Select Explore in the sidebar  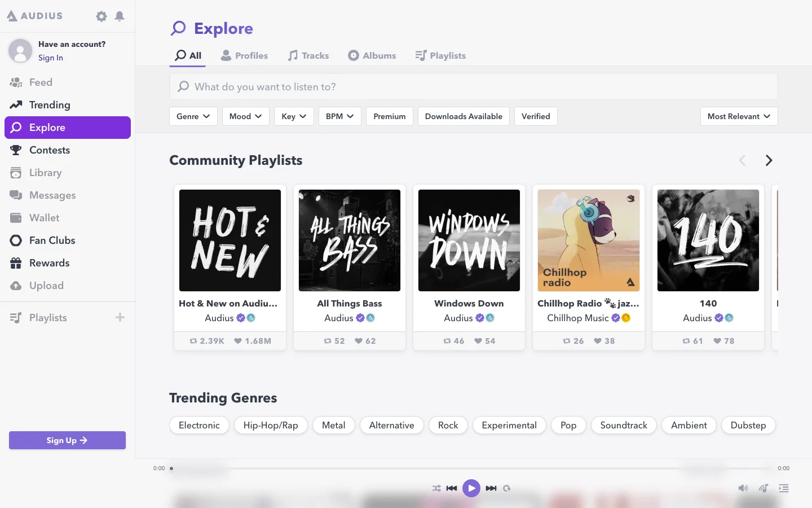click(68, 128)
